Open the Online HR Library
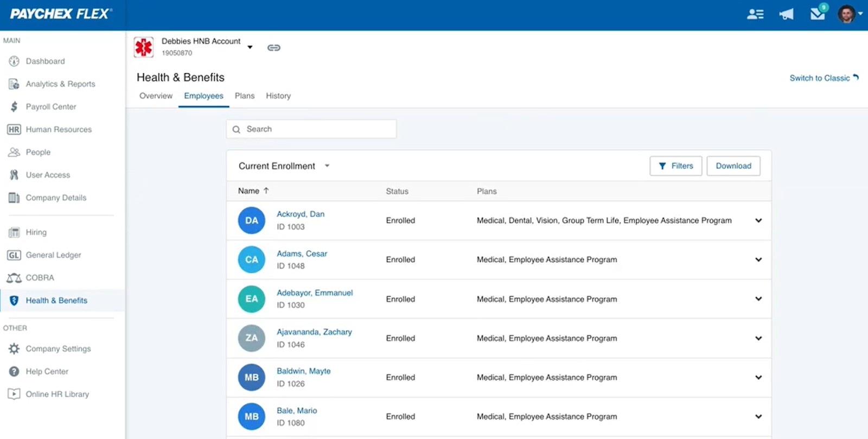868x439 pixels. click(57, 395)
